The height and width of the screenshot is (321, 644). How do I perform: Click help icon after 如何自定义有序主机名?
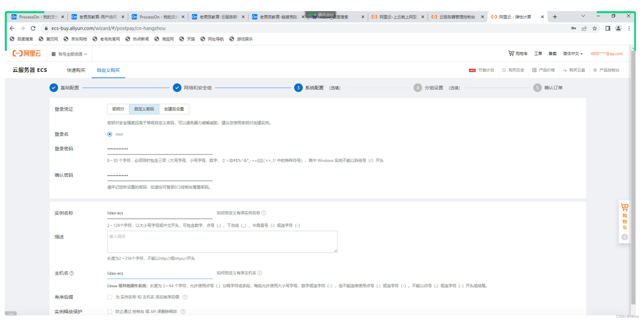pos(260,273)
